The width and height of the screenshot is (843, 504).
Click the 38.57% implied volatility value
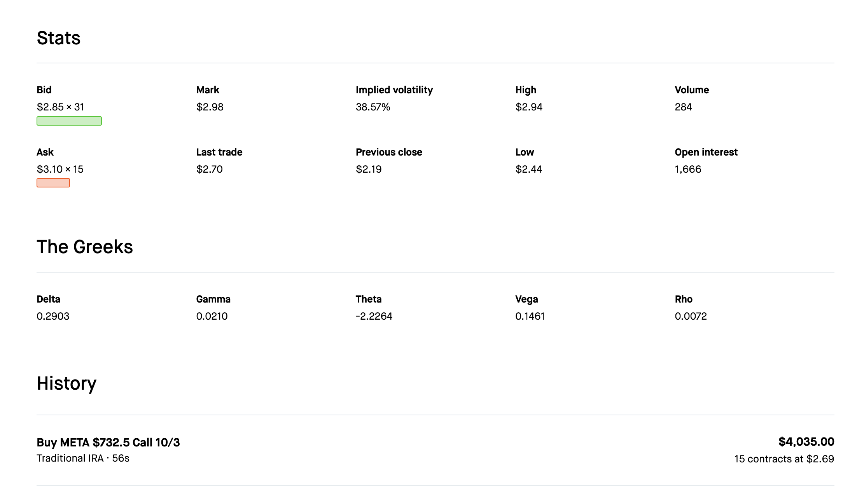click(373, 107)
